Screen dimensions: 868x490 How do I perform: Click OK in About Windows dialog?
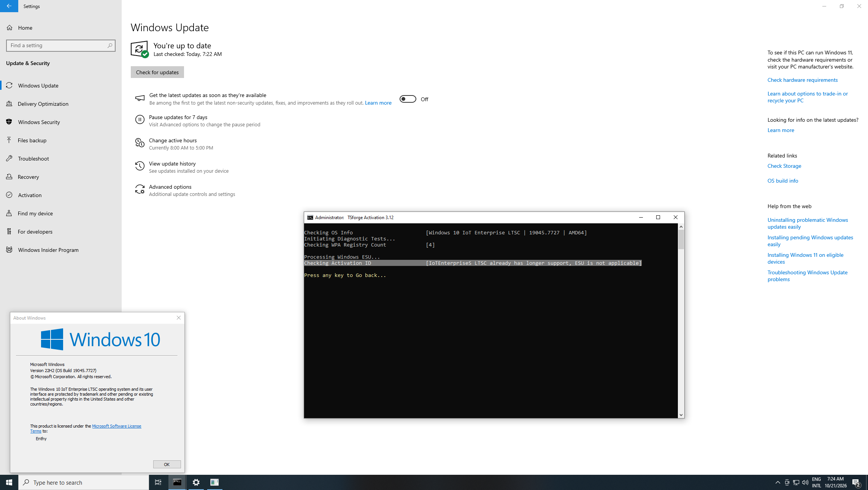(x=167, y=465)
